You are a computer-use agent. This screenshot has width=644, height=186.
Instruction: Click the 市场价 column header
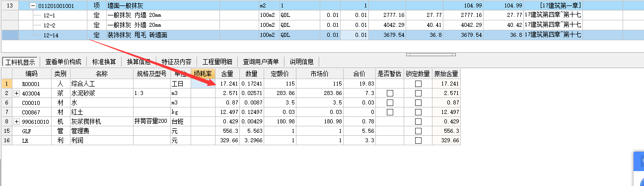(320, 74)
